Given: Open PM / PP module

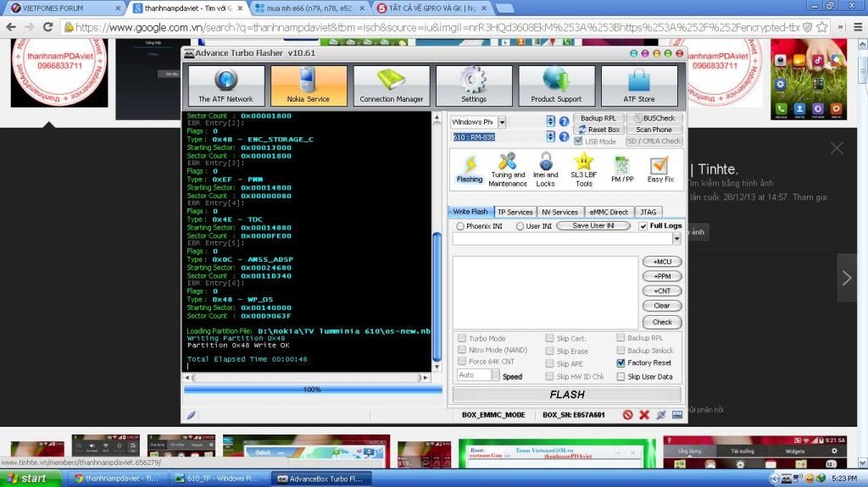Looking at the screenshot, I should pos(622,169).
